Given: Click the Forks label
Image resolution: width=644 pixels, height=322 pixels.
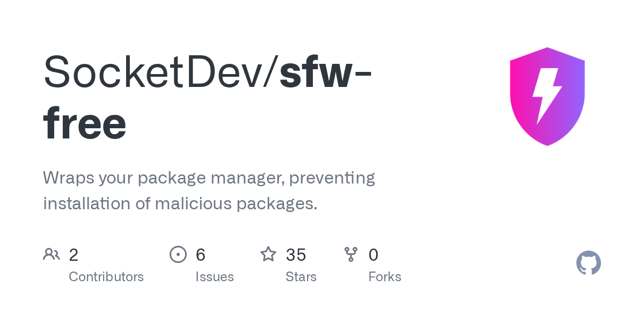Looking at the screenshot, I should [x=385, y=277].
